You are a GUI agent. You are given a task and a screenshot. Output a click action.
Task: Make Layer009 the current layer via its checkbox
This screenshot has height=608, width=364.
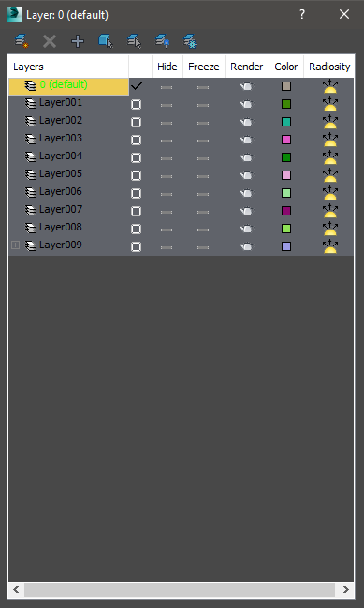pos(137,247)
